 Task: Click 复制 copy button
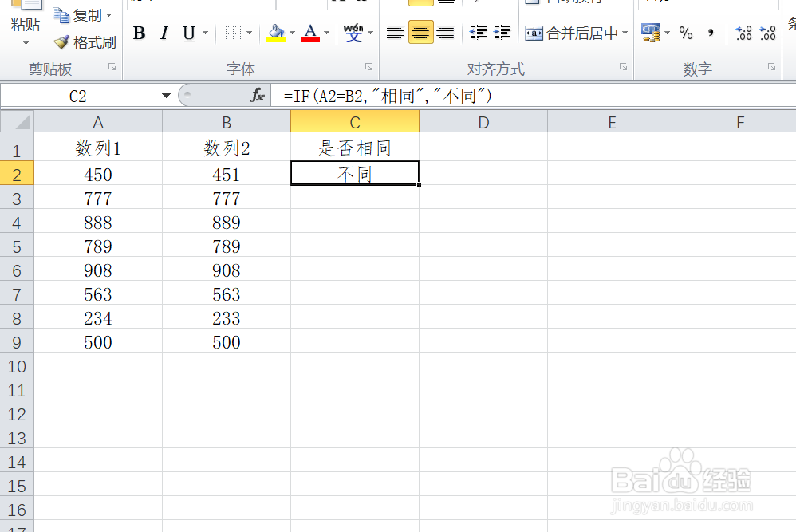[x=77, y=16]
